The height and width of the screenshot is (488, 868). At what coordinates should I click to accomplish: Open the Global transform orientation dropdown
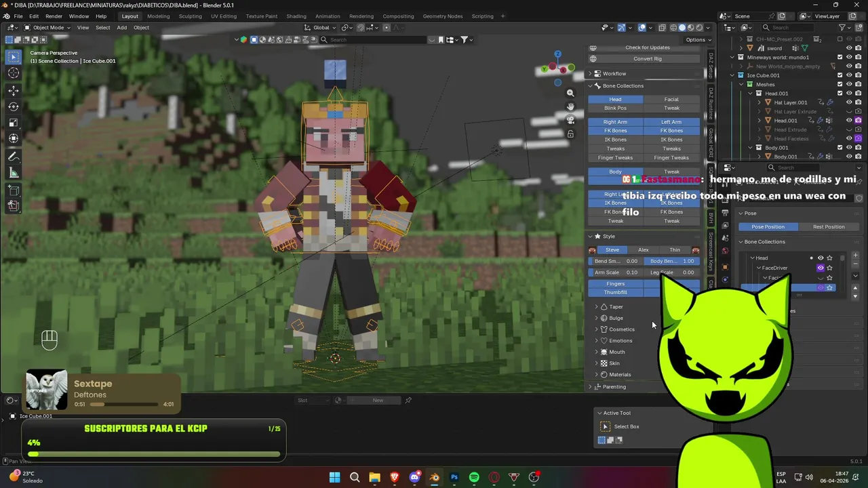click(321, 28)
